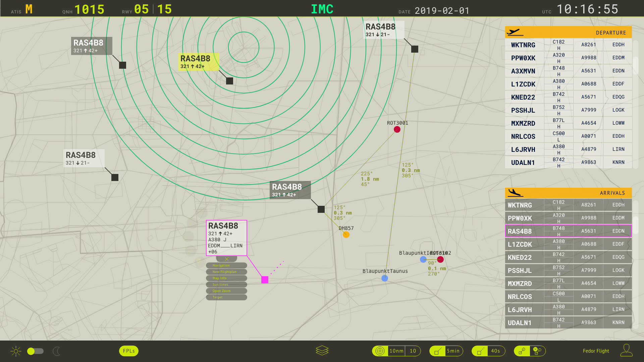Toggle the FPLs pill button
This screenshot has height=362, width=644.
click(x=129, y=351)
